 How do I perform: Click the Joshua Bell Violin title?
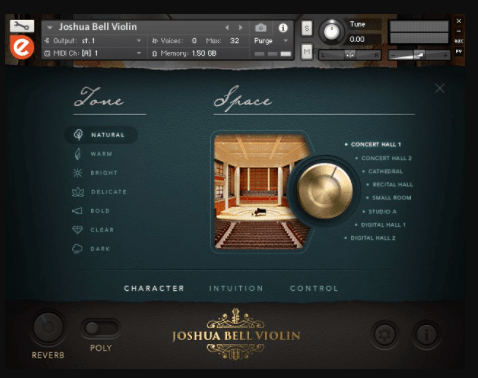(98, 27)
